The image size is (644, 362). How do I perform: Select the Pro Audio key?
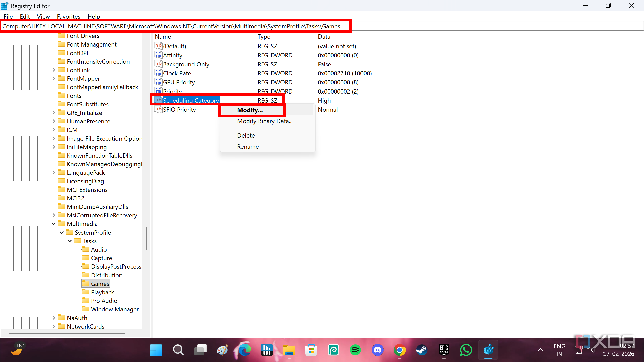point(104,301)
